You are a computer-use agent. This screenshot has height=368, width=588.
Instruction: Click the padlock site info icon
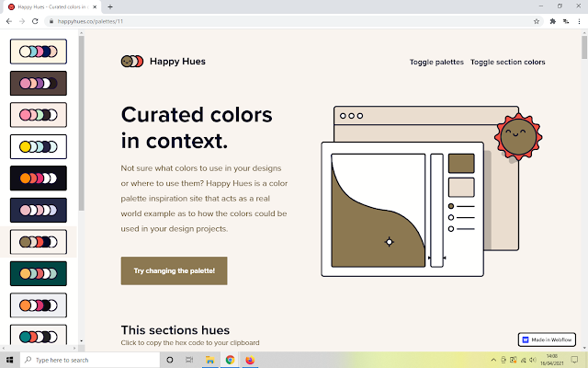click(51, 21)
